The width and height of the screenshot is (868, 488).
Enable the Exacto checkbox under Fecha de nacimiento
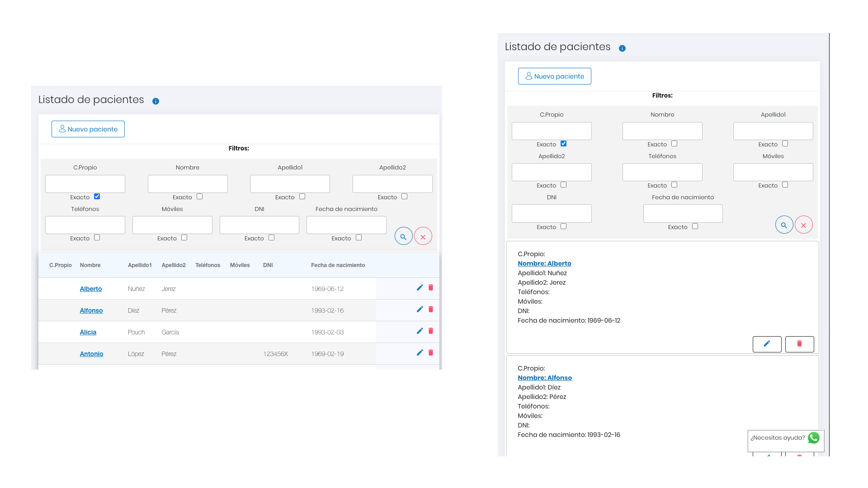[x=359, y=237]
